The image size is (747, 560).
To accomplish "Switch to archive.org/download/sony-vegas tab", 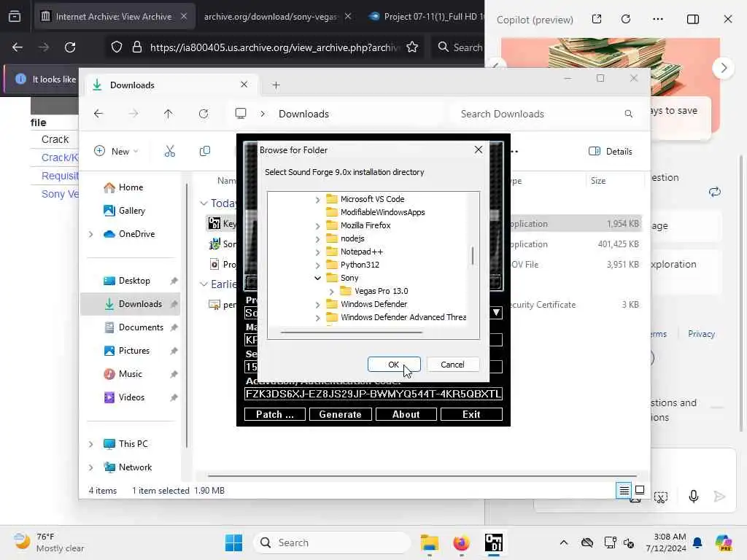I will [270, 17].
